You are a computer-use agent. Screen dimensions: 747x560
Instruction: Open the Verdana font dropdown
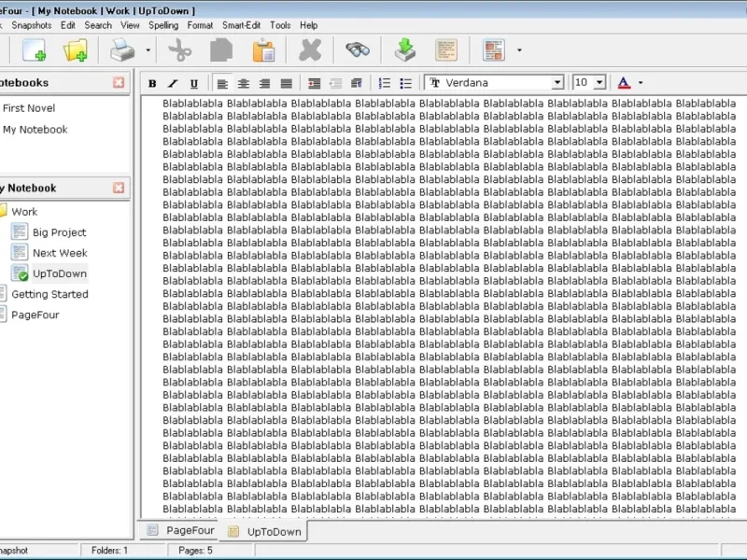point(557,83)
